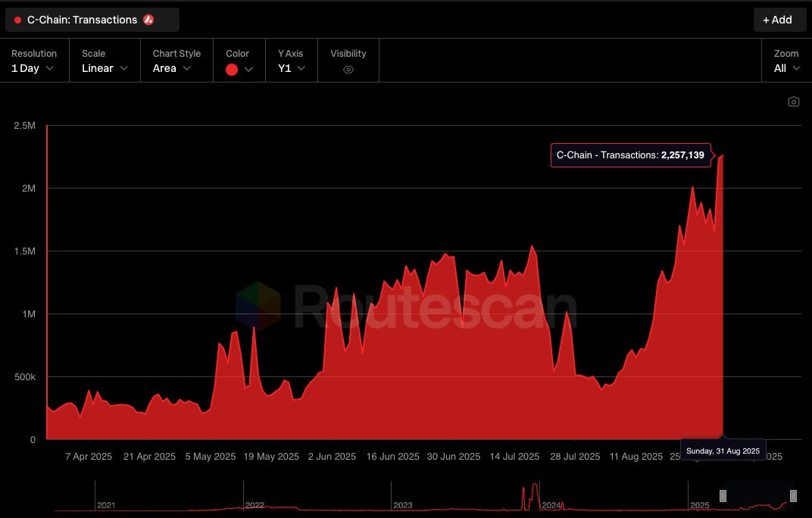Click the 7 Apr 2025 x-axis label
The width and height of the screenshot is (812, 518).
pos(89,457)
